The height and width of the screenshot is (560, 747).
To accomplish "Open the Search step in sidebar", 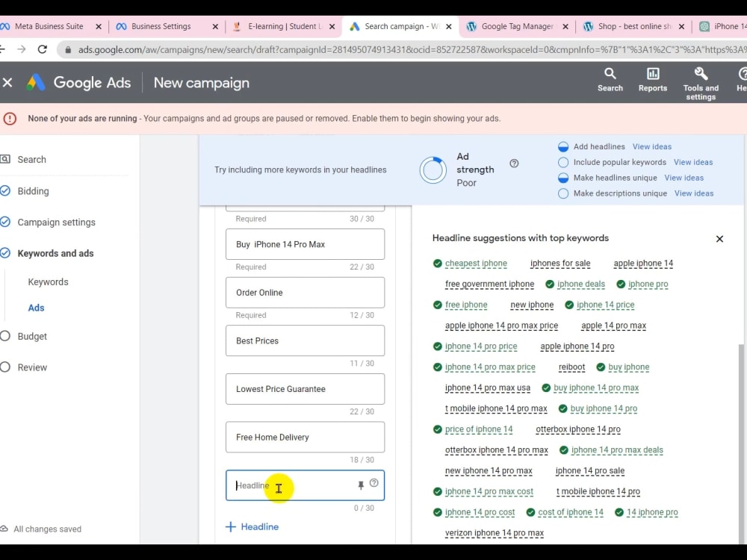I will tap(32, 160).
